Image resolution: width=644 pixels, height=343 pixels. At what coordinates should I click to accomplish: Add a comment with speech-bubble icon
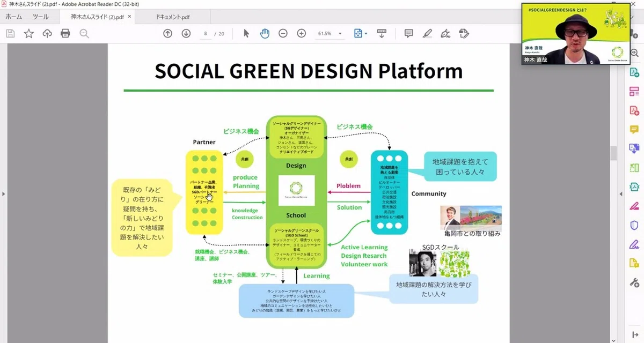tap(409, 33)
